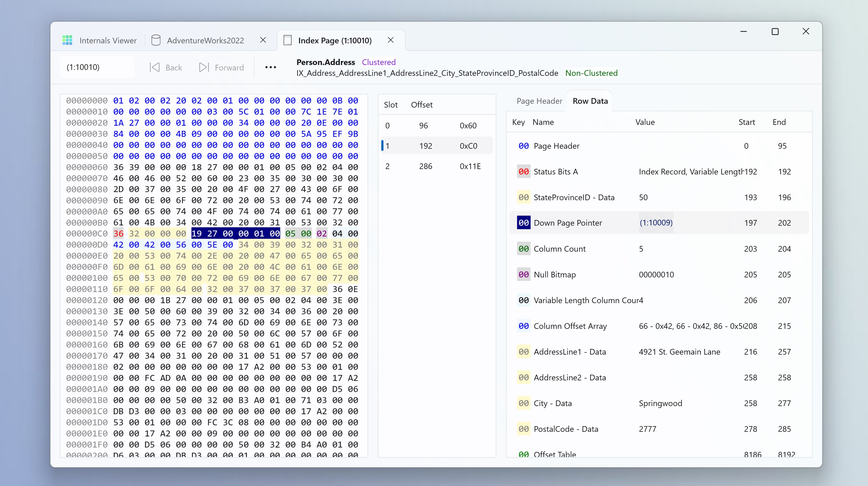Open the Internals Viewer tab
This screenshot has height=486, width=868.
108,40
